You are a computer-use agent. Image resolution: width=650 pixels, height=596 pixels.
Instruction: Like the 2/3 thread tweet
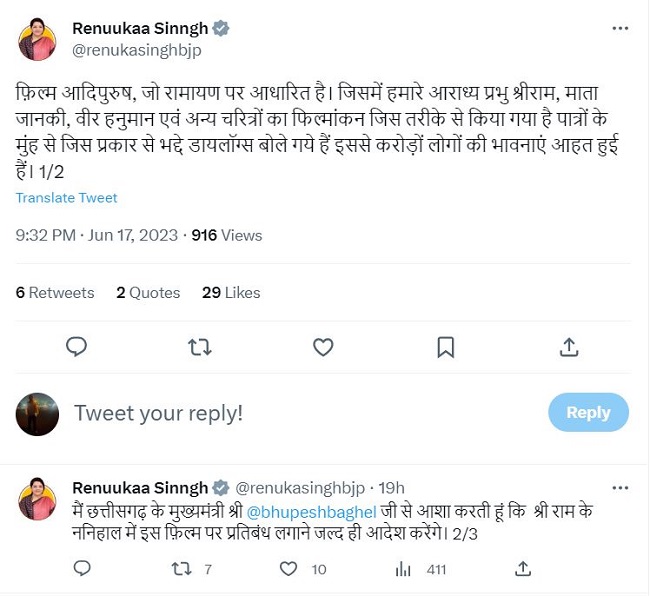[289, 569]
